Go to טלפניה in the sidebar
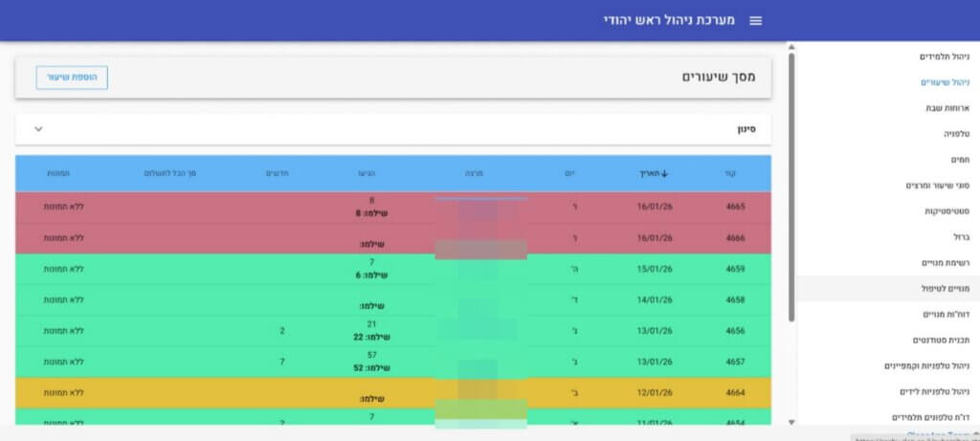This screenshot has width=980, height=441. 957,134
